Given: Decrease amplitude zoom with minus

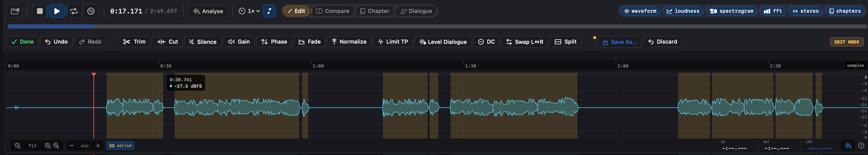Looking at the screenshot, I should pos(71,146).
